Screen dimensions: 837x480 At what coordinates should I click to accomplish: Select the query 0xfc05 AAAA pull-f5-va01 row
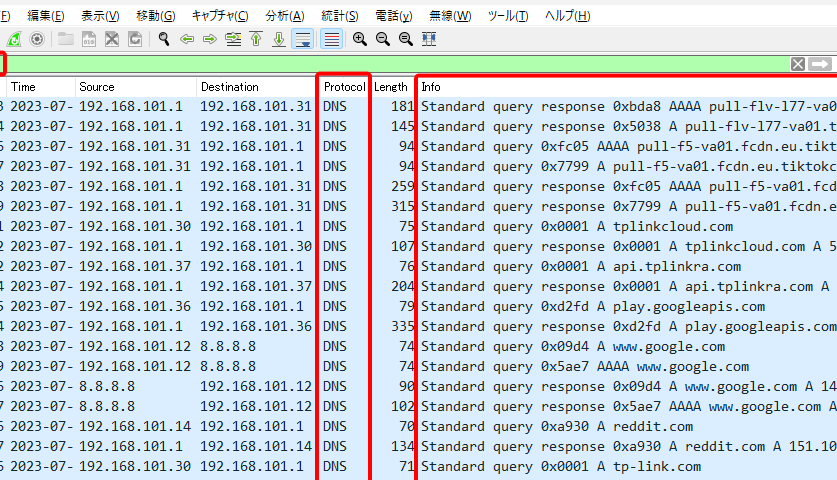pyautogui.click(x=418, y=146)
